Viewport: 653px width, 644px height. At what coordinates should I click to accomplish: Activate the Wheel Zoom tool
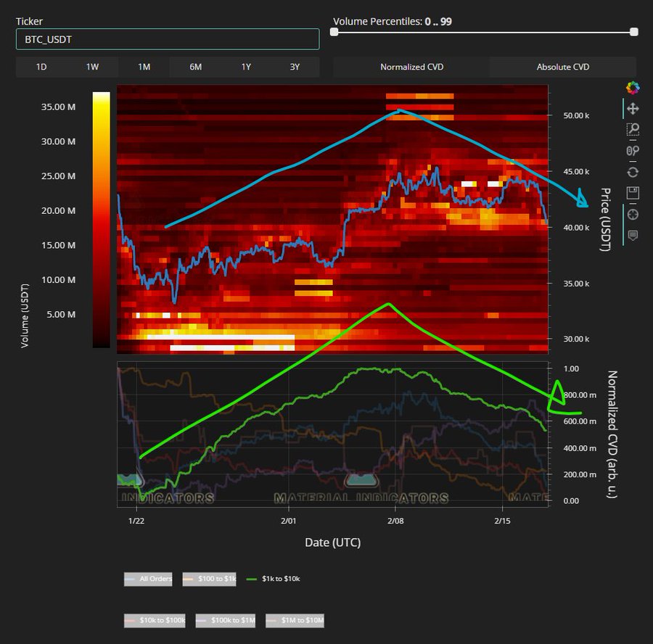[x=633, y=151]
